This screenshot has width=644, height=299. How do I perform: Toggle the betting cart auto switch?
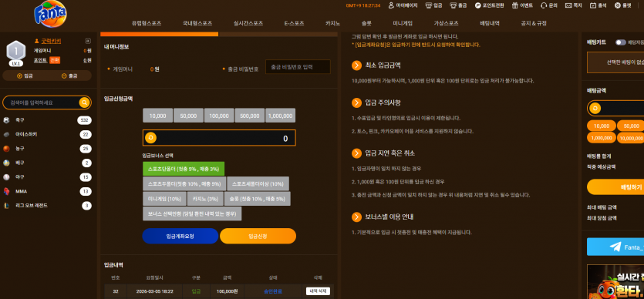pyautogui.click(x=621, y=42)
